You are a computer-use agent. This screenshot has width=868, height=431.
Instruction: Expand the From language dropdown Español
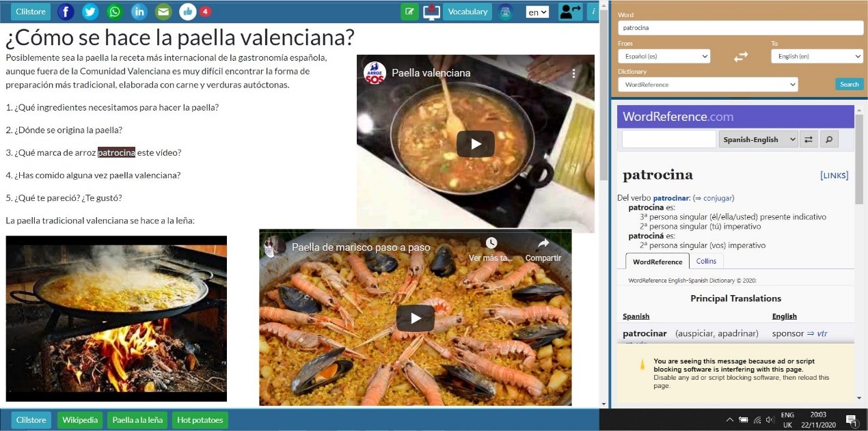664,57
